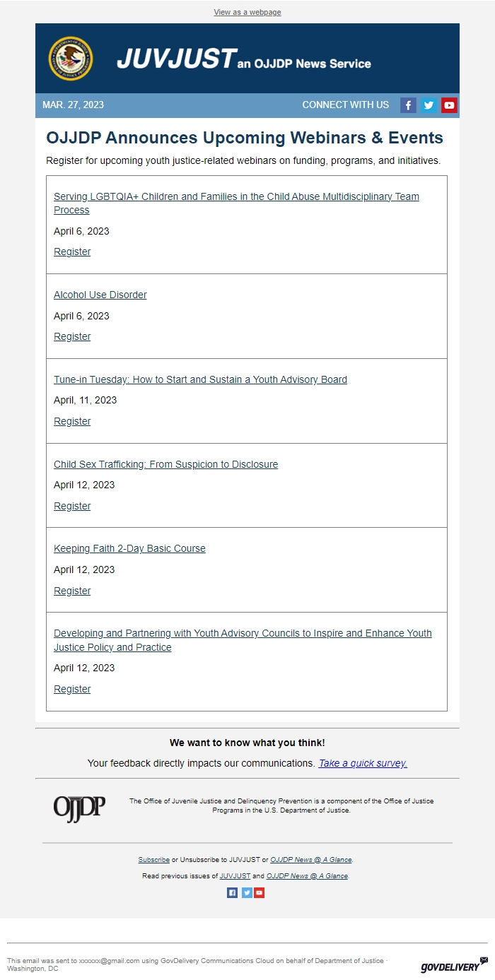Open YouTube from the CONNECT WITH US bar
495x980 pixels.
[x=449, y=105]
